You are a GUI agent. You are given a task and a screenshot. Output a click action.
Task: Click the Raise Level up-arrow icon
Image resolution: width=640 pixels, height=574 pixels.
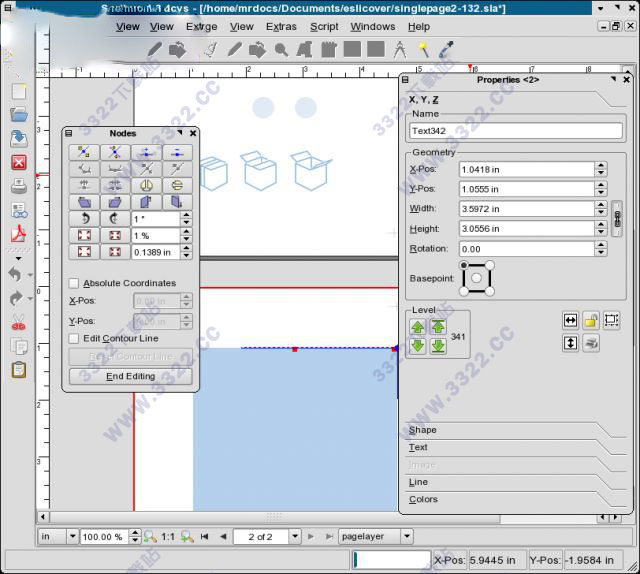pos(418,327)
